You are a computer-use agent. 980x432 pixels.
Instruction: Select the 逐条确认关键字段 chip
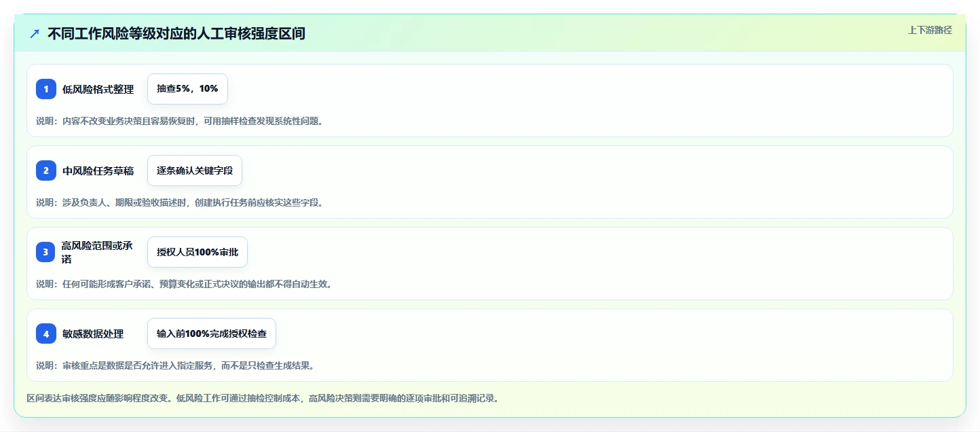coord(195,170)
